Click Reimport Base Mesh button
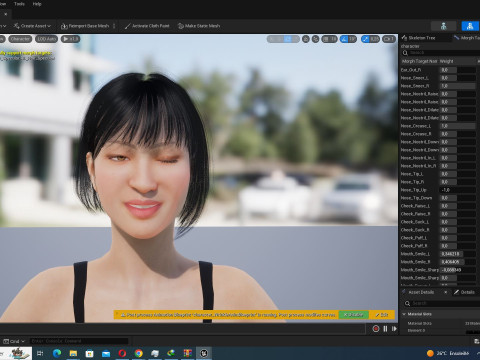480x360 pixels. tap(85, 26)
